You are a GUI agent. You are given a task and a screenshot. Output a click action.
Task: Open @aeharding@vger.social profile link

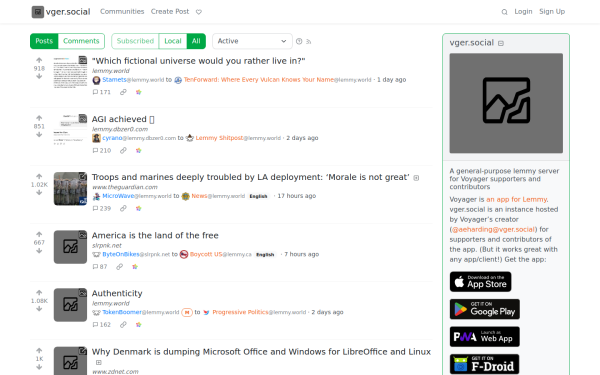(x=493, y=229)
